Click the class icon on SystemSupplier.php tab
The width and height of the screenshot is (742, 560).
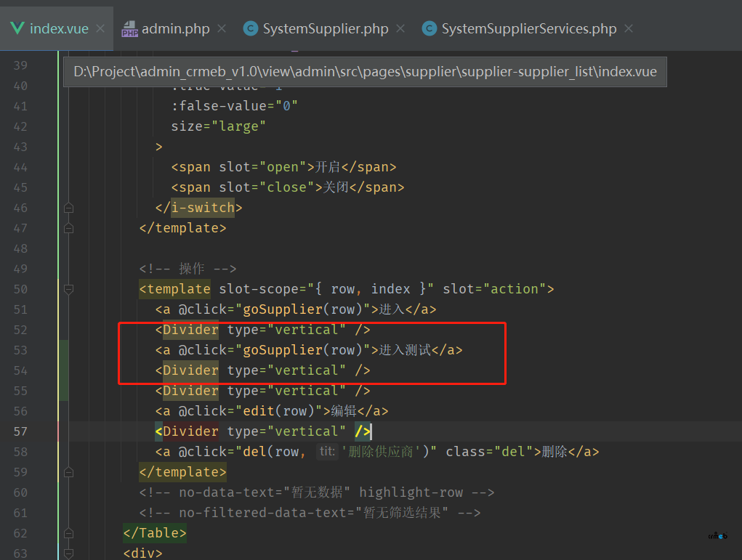pos(250,29)
